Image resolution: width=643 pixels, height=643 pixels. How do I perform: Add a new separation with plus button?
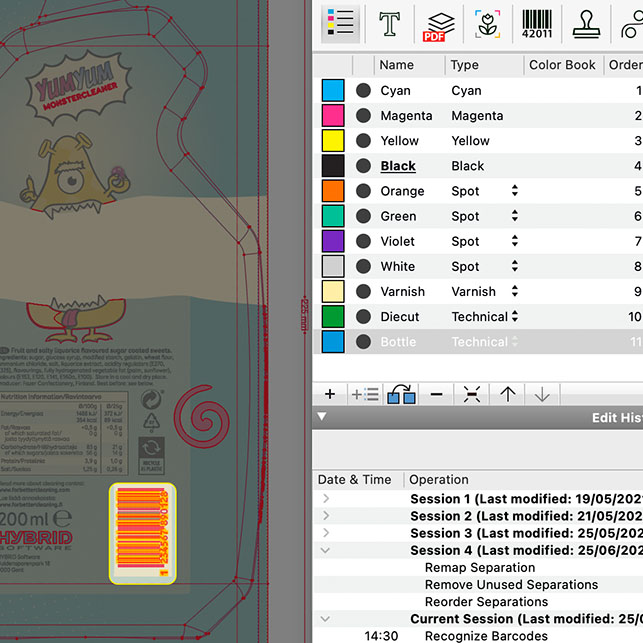click(x=330, y=394)
